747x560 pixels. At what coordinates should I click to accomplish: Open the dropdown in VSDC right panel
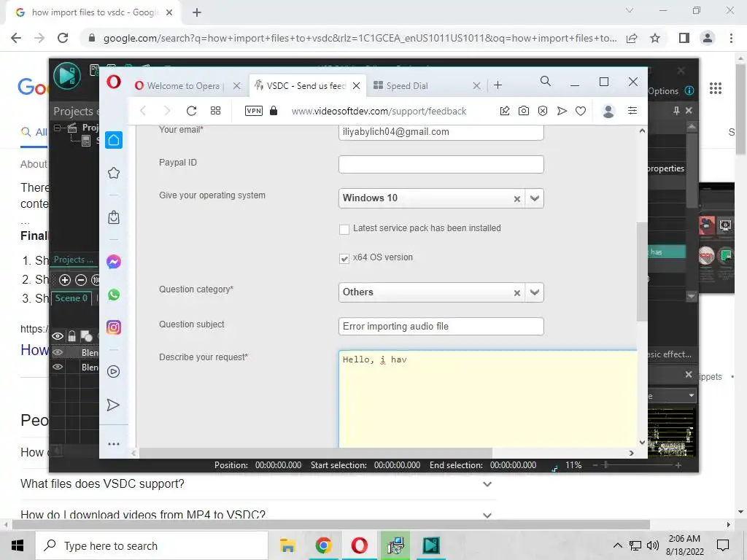tap(692, 395)
